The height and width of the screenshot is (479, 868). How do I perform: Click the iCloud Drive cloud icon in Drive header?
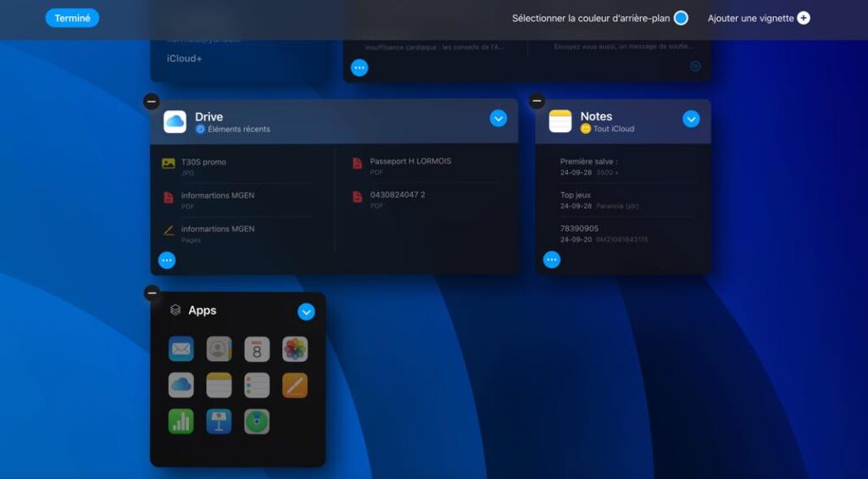pyautogui.click(x=175, y=122)
